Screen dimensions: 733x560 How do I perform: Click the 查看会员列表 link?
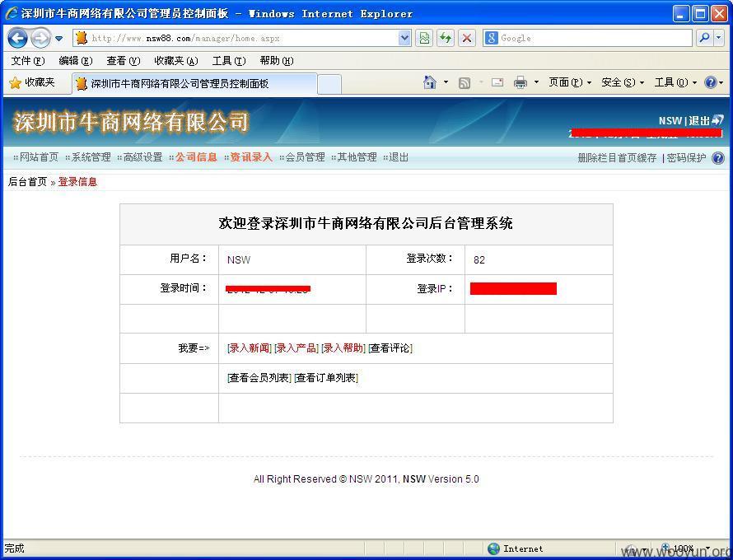pyautogui.click(x=259, y=378)
